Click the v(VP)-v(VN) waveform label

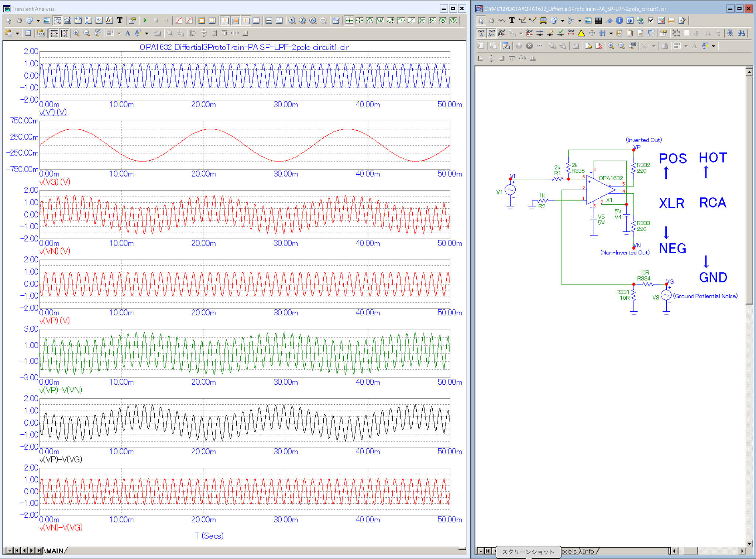[x=61, y=390]
